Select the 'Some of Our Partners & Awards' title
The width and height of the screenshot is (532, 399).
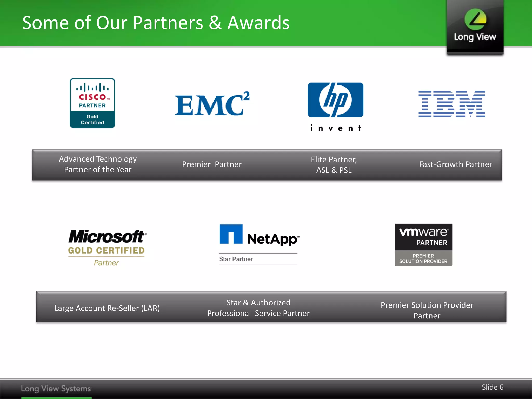coord(156,23)
